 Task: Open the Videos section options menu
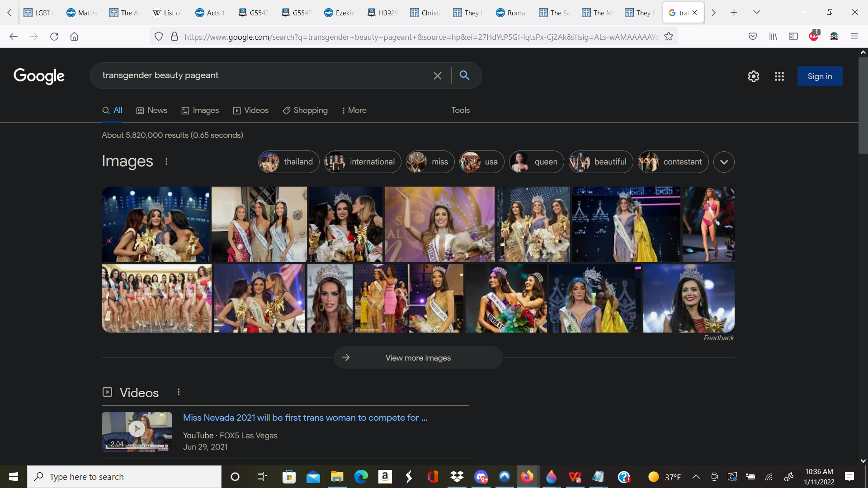click(x=179, y=392)
